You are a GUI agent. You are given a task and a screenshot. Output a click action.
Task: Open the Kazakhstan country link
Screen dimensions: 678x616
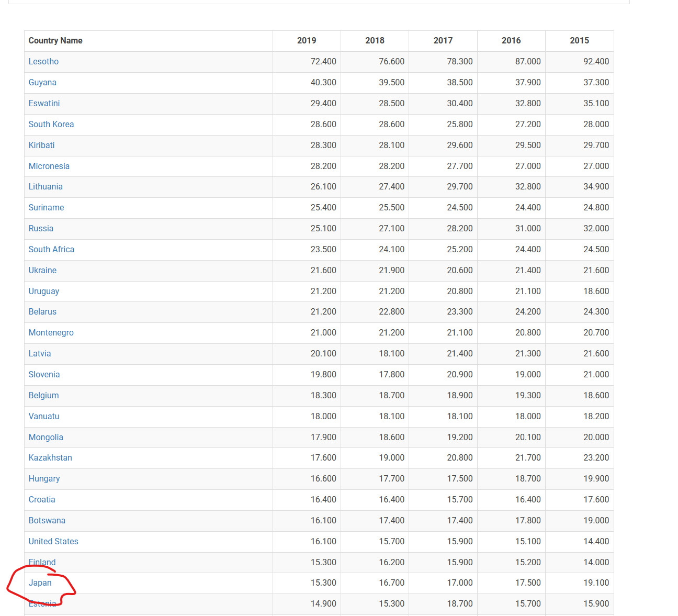pyautogui.click(x=50, y=457)
